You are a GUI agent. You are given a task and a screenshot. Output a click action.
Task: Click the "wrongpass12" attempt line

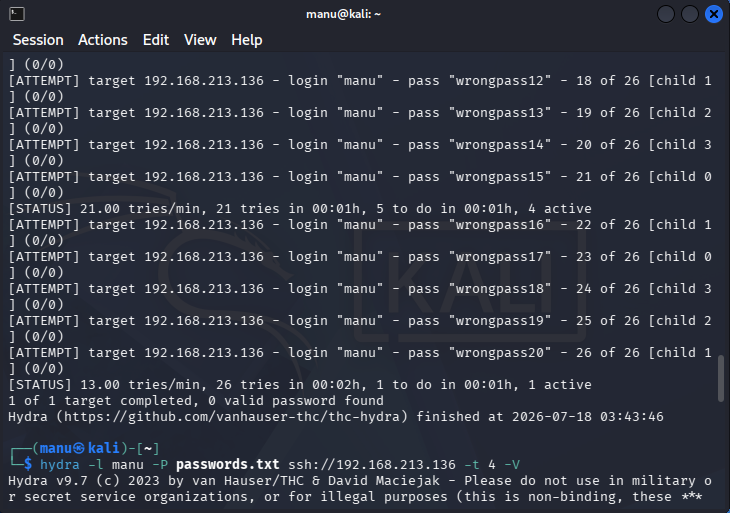pos(360,81)
